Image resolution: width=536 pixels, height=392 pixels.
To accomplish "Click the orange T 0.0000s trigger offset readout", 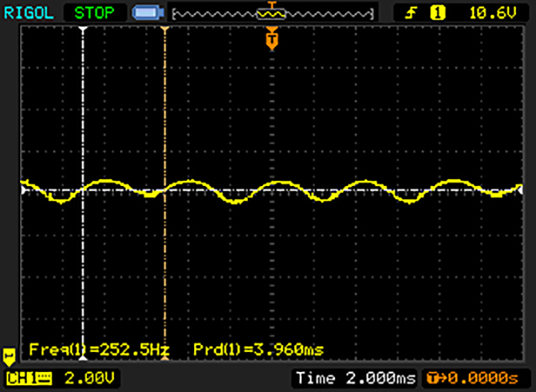I will (472, 379).
